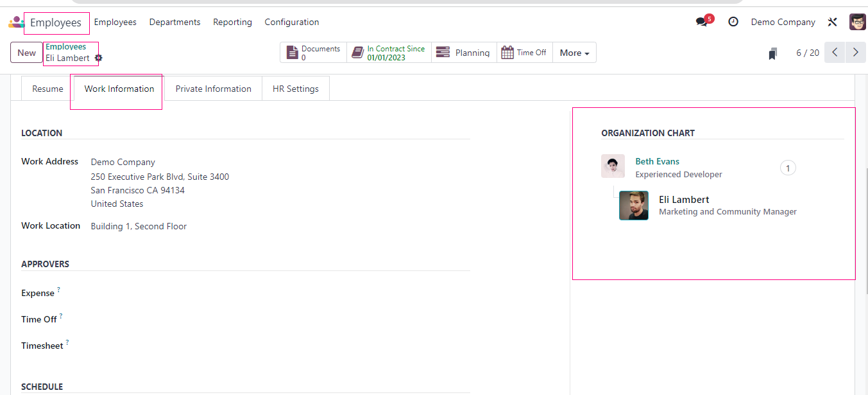The image size is (868, 395).
Task: Click Marketing and Community Manager title text
Action: click(x=728, y=212)
